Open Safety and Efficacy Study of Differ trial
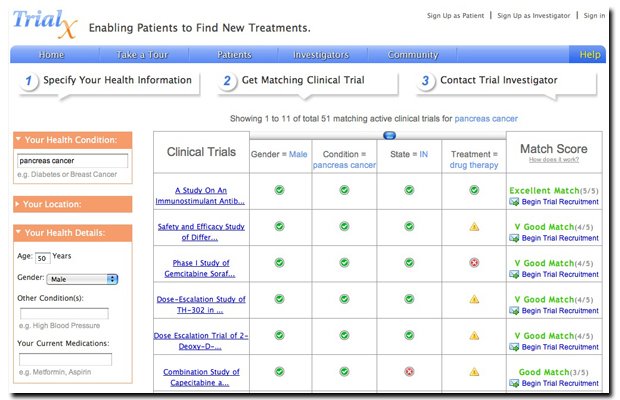 click(x=201, y=232)
